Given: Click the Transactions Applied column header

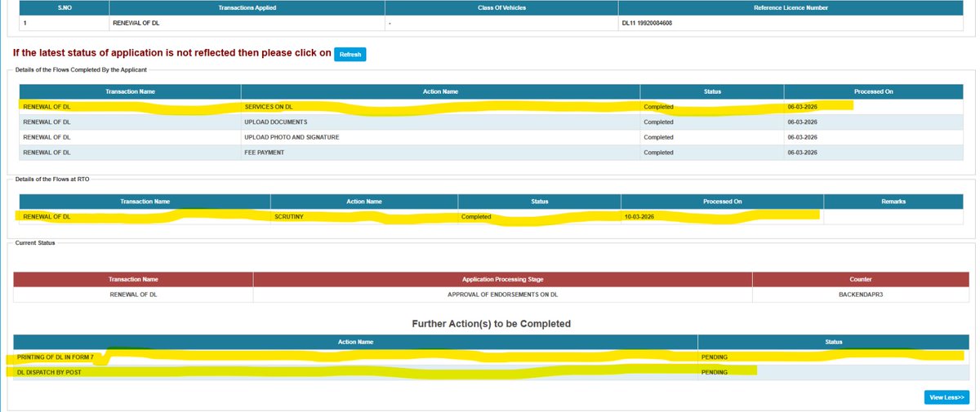Looking at the screenshot, I should pyautogui.click(x=247, y=7).
